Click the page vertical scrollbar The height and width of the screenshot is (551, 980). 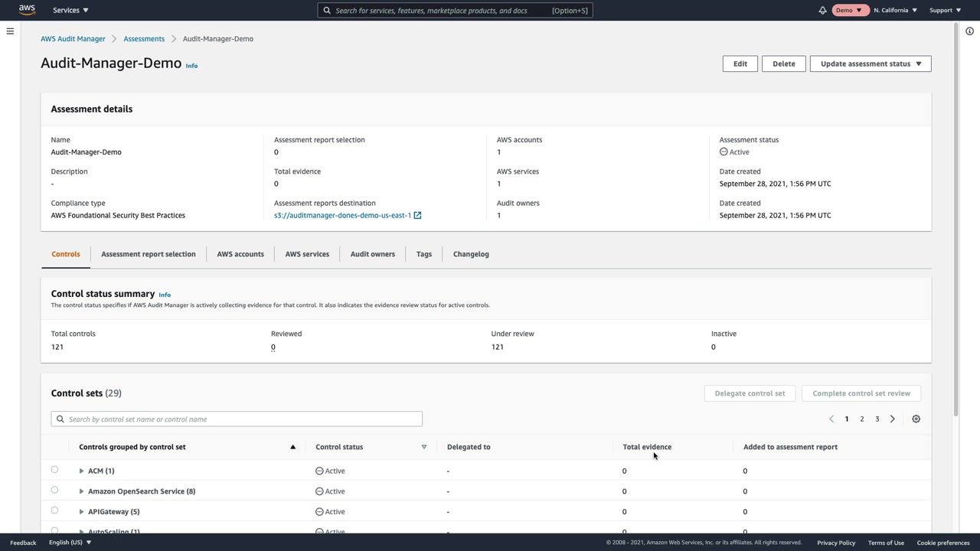coord(955,219)
